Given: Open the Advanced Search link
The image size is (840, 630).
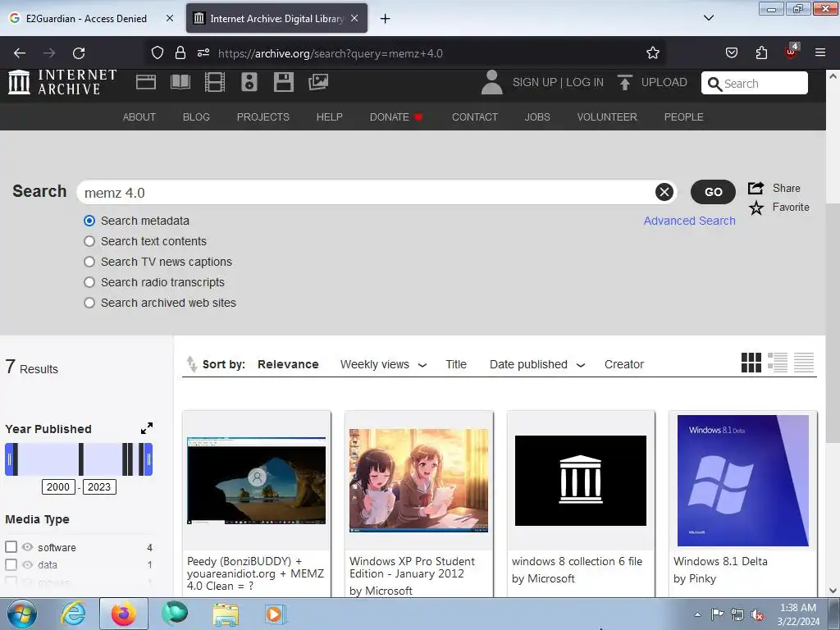Looking at the screenshot, I should (x=689, y=221).
